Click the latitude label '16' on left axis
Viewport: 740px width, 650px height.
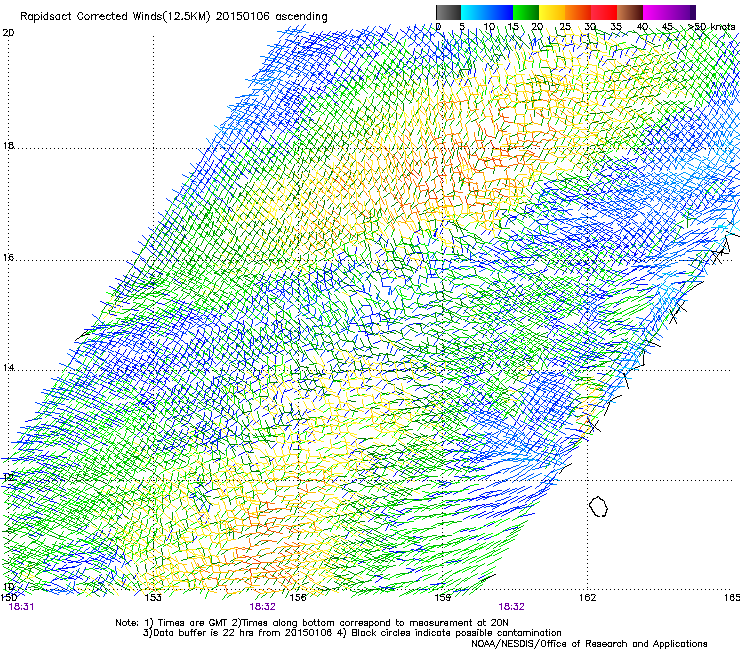coord(8,258)
